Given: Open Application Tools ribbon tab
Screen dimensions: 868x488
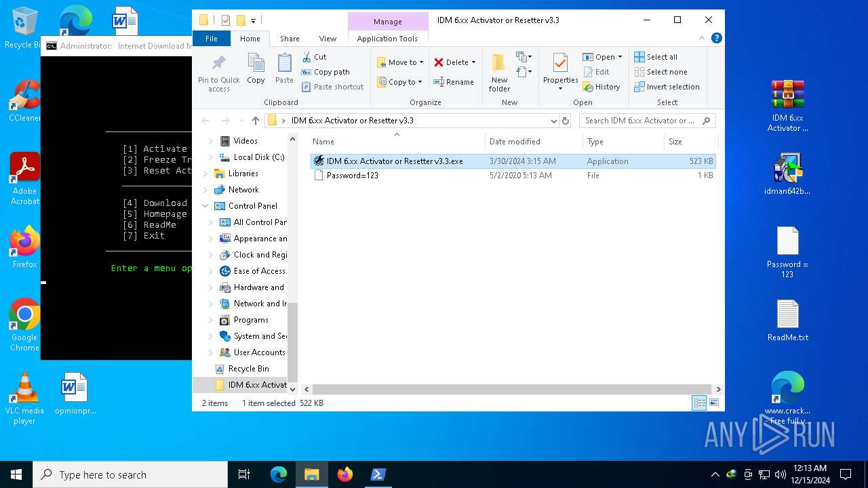Looking at the screenshot, I should [387, 39].
